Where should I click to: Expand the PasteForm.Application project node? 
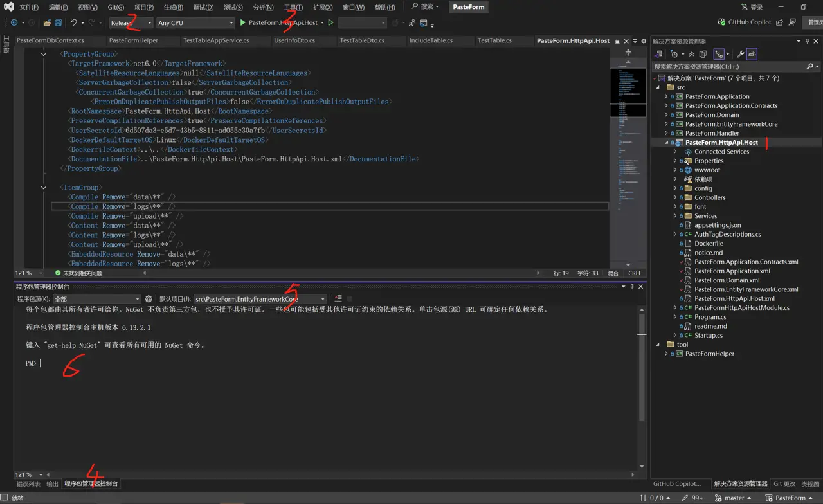(666, 96)
